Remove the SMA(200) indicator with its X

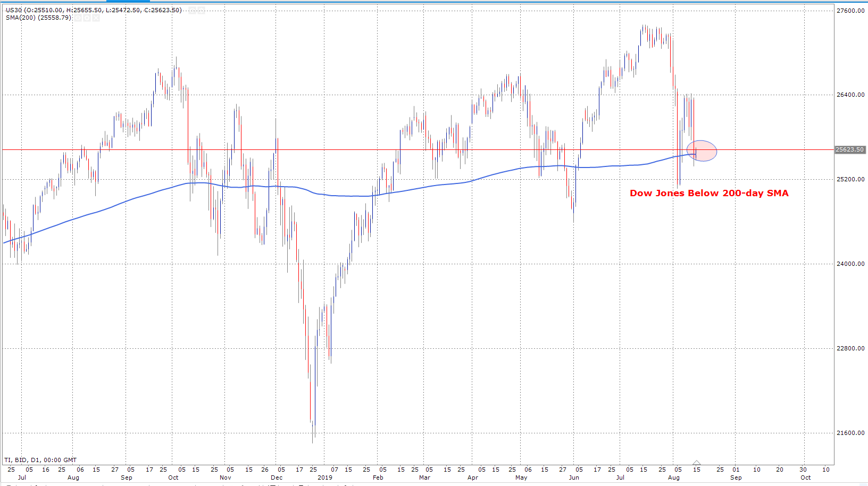(96, 18)
